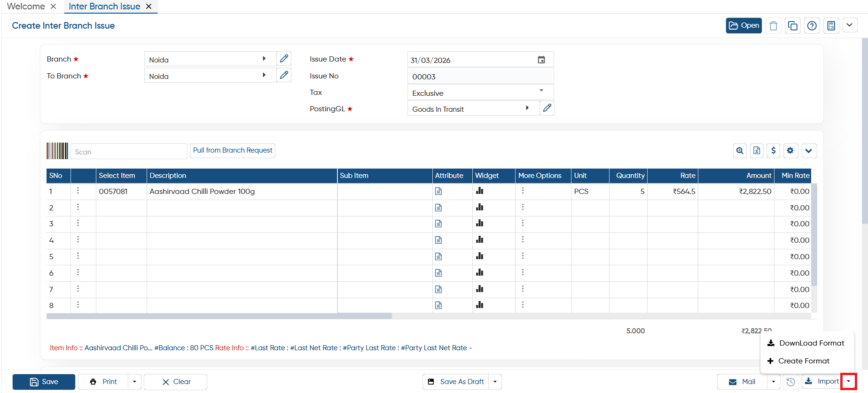The width and height of the screenshot is (868, 393).
Task: Click the Import button
Action: pyautogui.click(x=822, y=382)
